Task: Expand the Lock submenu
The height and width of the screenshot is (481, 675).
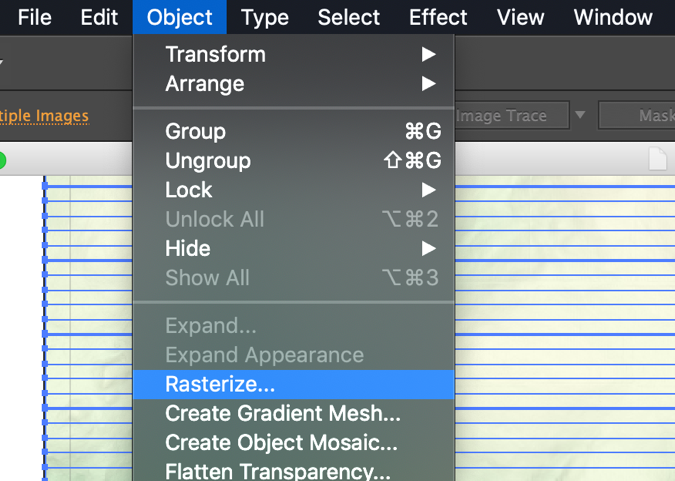Action: (294, 190)
